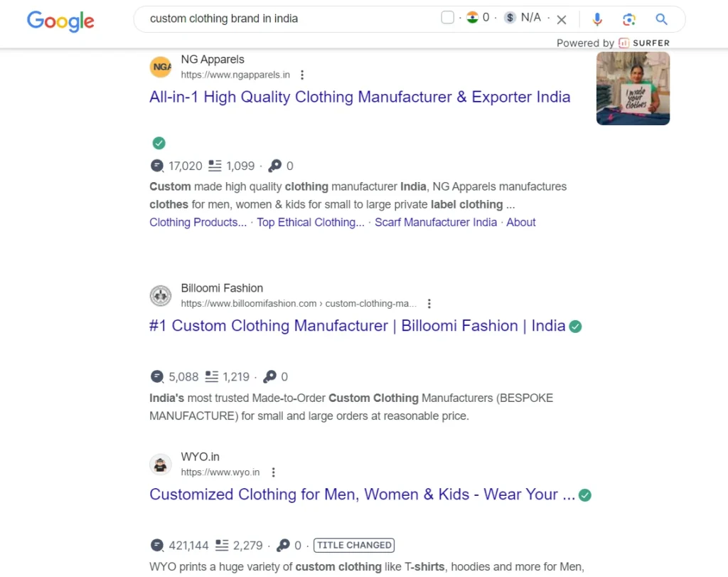The image size is (728, 577).
Task: Open #1 Custom Clothing Manufacturer Billoomi link
Action: (357, 326)
